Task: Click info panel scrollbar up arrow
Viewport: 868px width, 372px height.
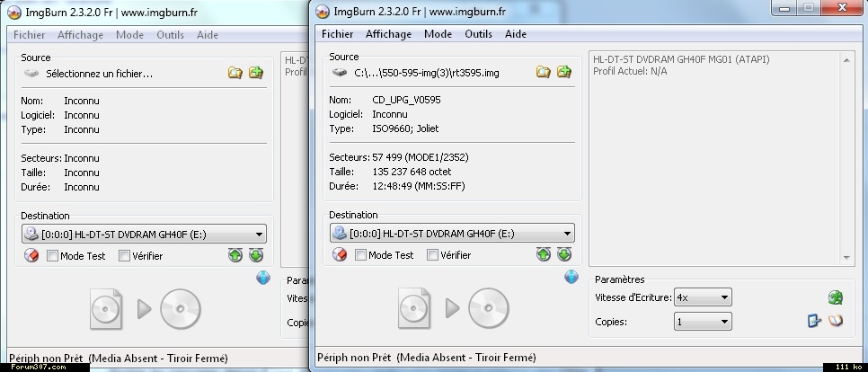Action: pyautogui.click(x=846, y=60)
